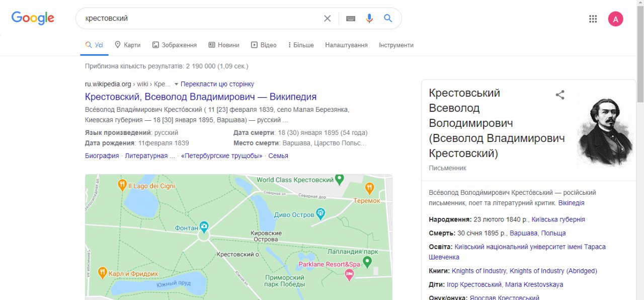Open the account avatar "A"
The width and height of the screenshot is (644, 300).
pyautogui.click(x=615, y=19)
